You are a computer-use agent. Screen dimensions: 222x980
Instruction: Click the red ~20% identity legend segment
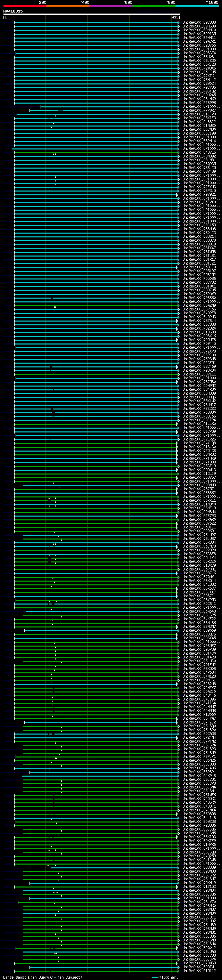click(25, 7)
